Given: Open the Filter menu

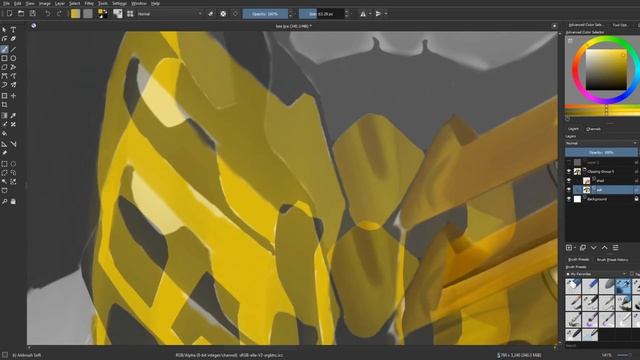Looking at the screenshot, I should pyautogui.click(x=89, y=3).
